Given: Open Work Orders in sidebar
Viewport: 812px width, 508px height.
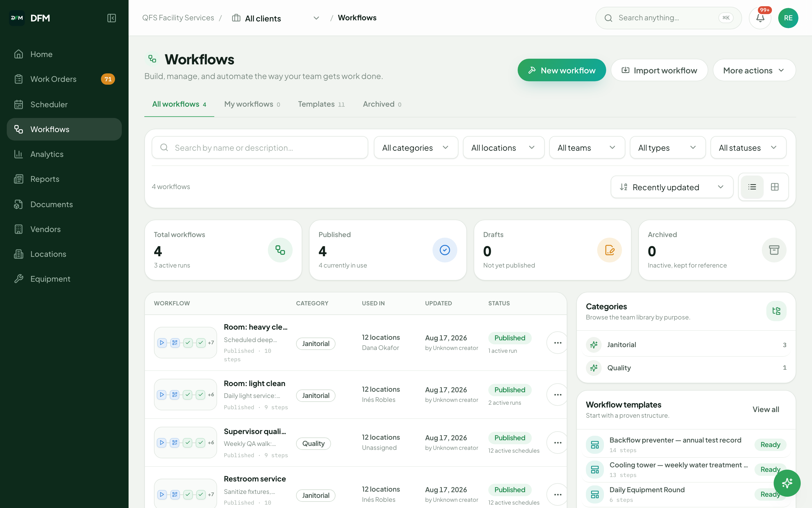Looking at the screenshot, I should (64, 79).
